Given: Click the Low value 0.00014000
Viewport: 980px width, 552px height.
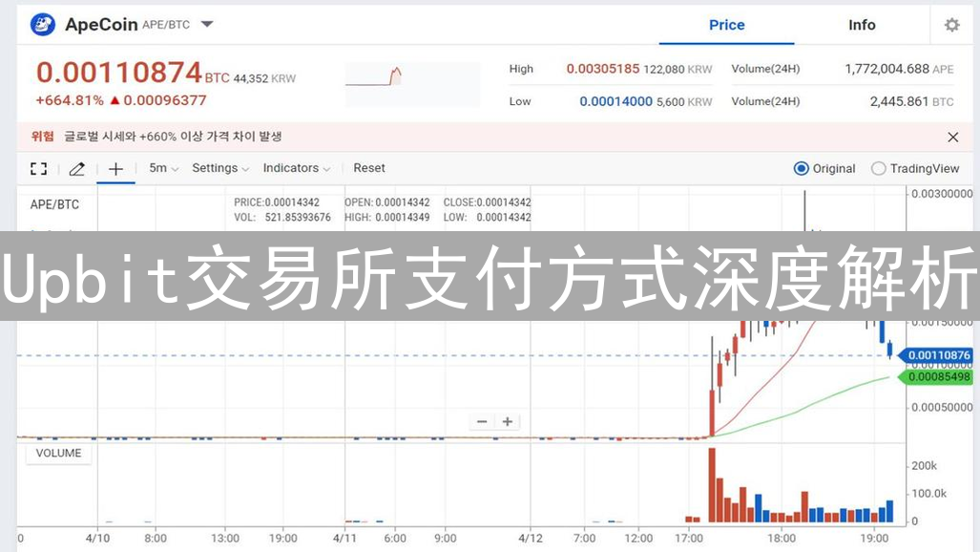Looking at the screenshot, I should click(615, 101).
